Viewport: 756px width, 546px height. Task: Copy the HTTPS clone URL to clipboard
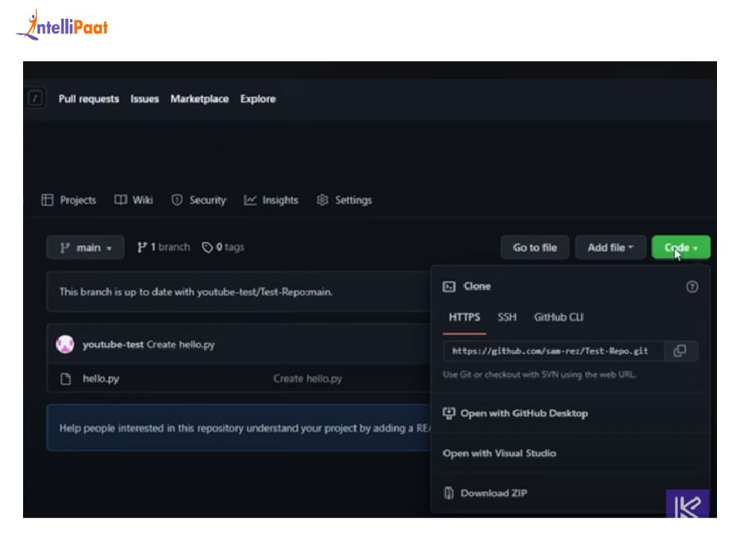tap(680, 351)
